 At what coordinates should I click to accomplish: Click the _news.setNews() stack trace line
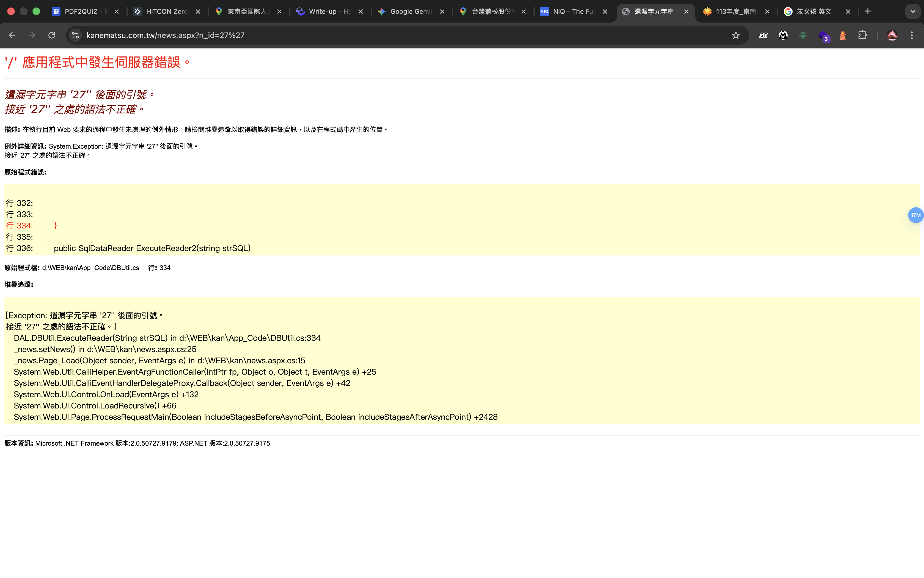(105, 349)
